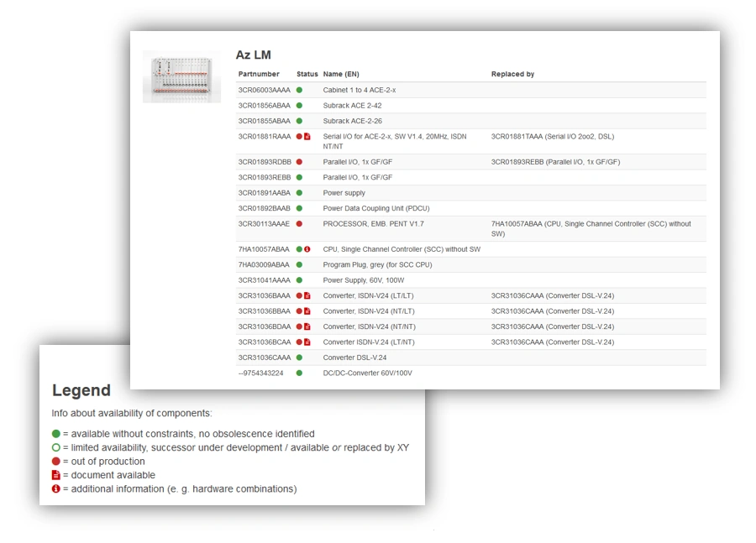The image size is (756, 543).
Task: Click red status dot for 3CR30113AAAE
Action: (x=299, y=224)
